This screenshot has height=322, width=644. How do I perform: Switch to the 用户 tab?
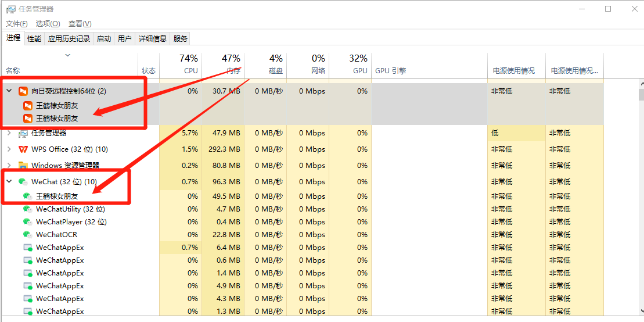coord(124,39)
